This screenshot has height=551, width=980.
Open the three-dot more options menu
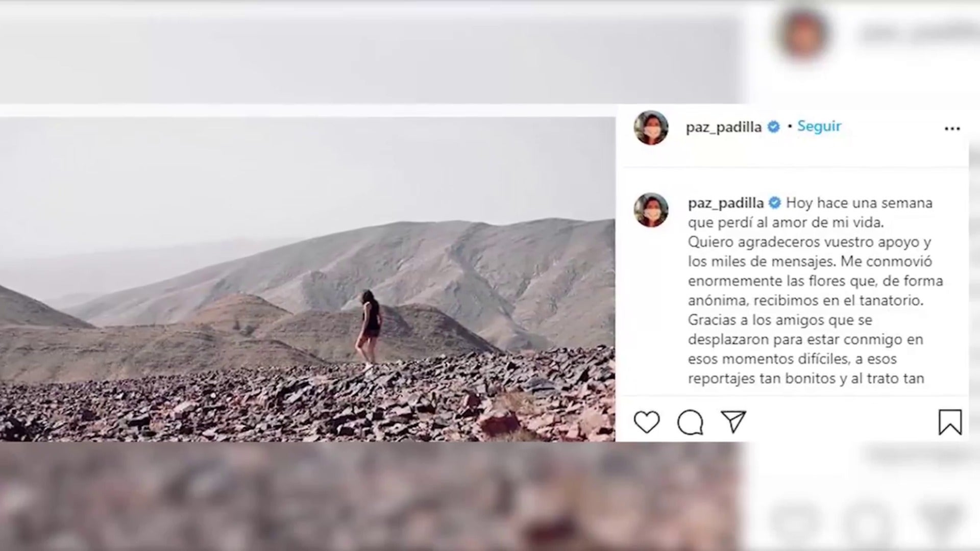pyautogui.click(x=952, y=129)
